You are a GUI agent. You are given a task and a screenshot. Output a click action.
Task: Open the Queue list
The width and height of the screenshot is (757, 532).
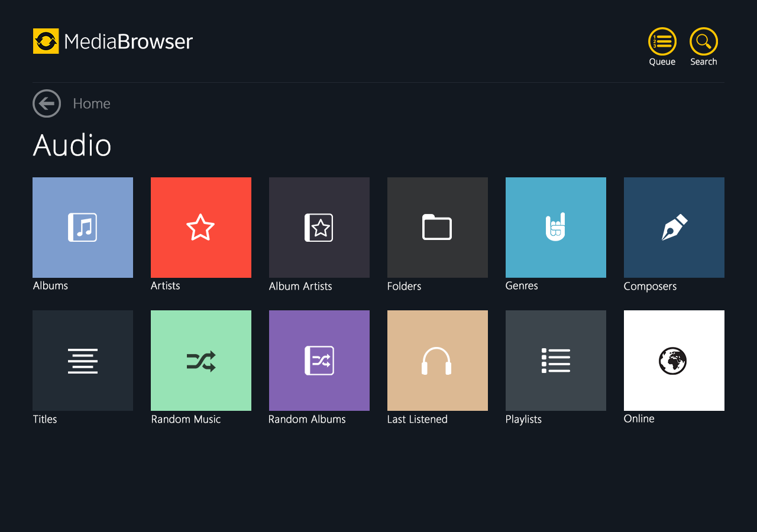click(662, 42)
